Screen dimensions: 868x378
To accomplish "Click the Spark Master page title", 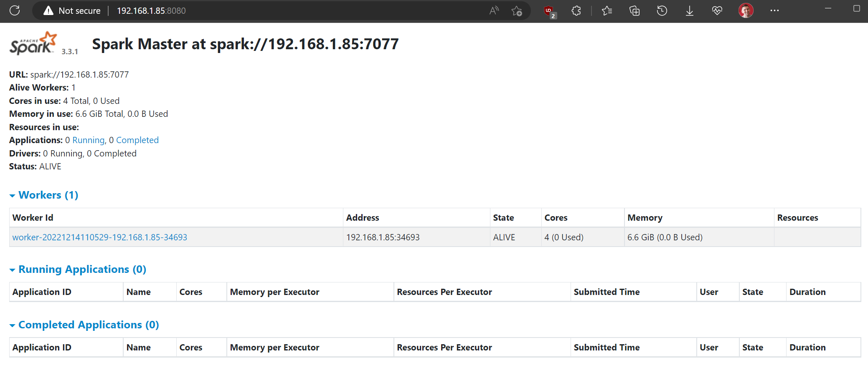I will (245, 44).
